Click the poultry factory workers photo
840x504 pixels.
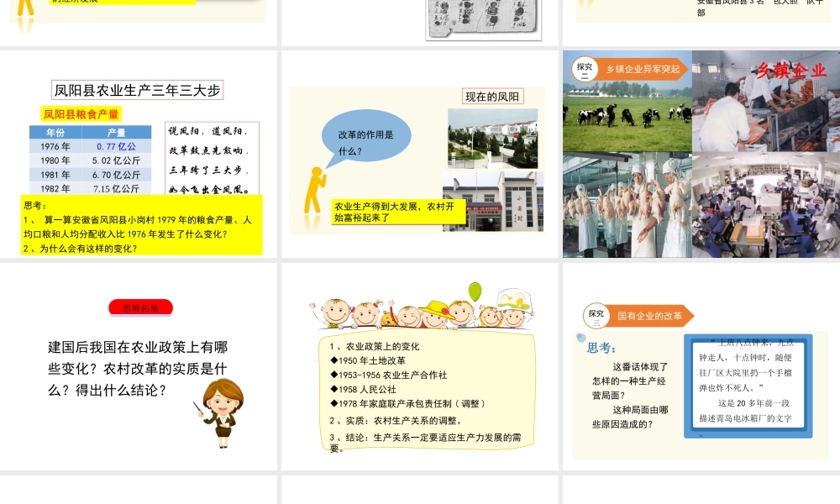tap(627, 205)
